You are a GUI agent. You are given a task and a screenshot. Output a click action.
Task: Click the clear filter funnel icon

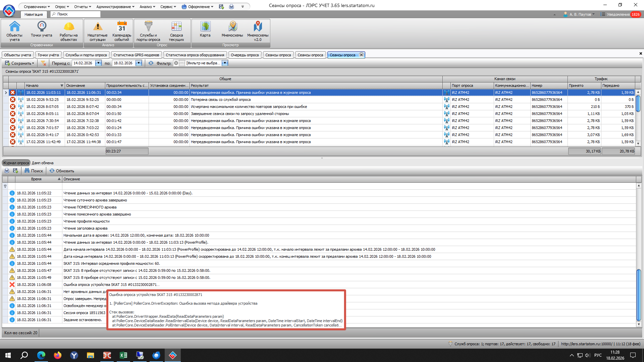[x=43, y=63]
